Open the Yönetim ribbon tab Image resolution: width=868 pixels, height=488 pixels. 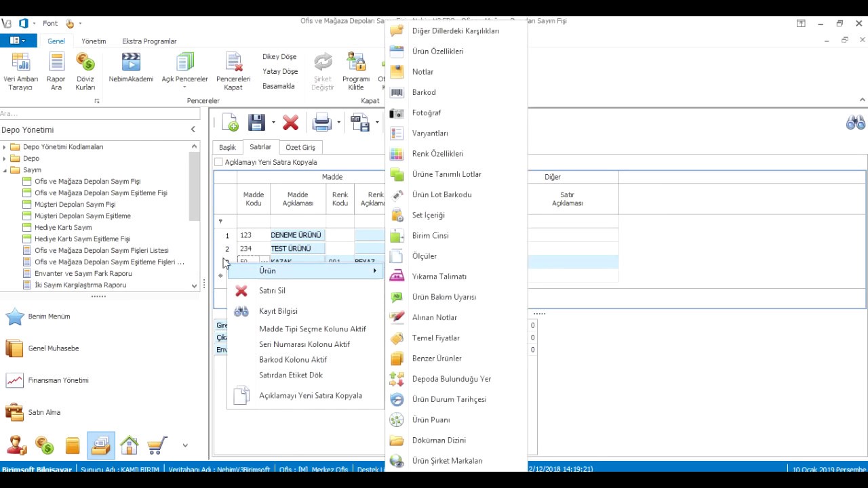click(x=94, y=41)
